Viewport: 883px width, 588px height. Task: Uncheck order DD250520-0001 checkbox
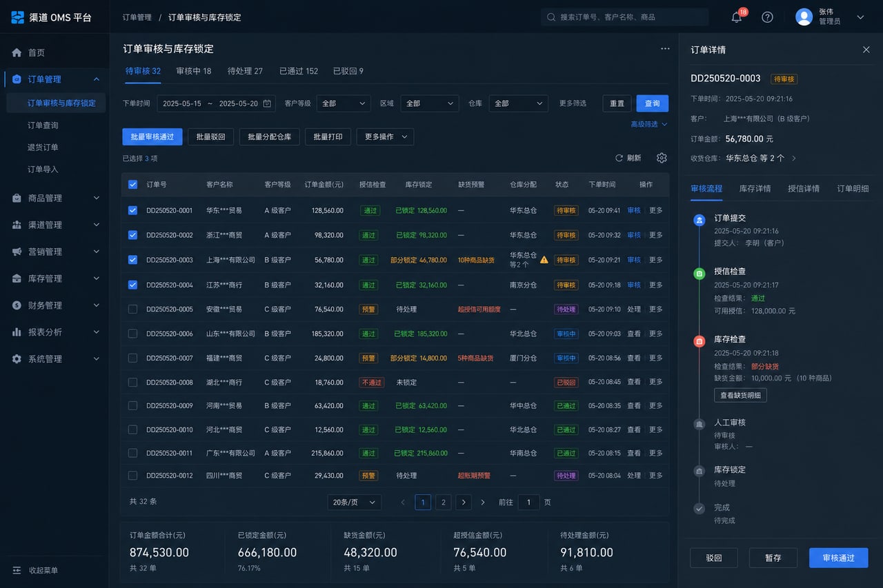132,210
